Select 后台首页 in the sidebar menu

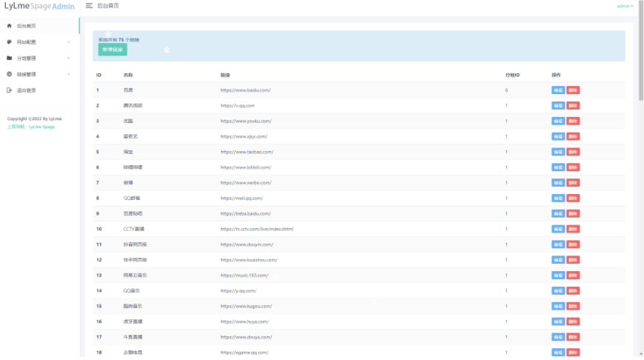[27, 26]
